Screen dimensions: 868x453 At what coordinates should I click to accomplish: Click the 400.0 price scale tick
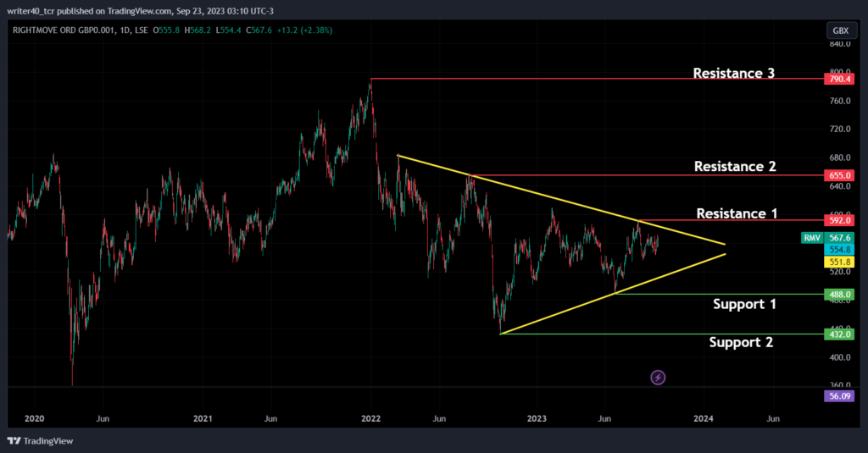tap(840, 357)
